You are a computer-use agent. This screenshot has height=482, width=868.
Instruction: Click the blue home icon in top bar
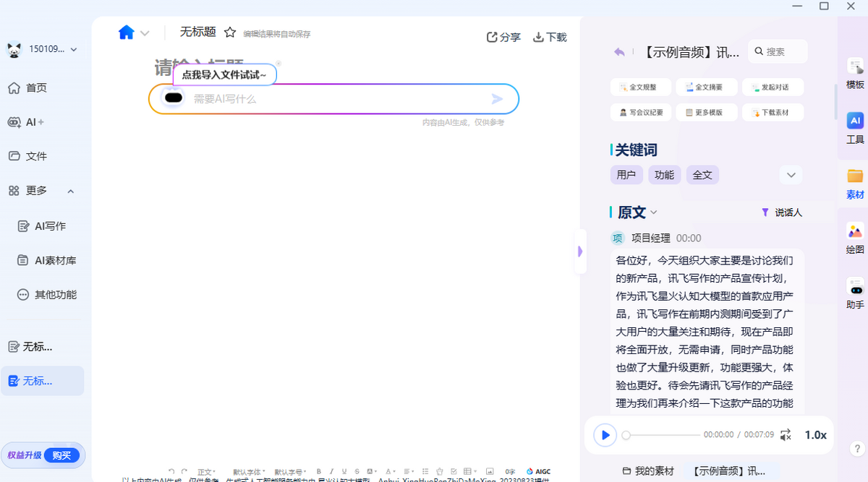pyautogui.click(x=126, y=32)
